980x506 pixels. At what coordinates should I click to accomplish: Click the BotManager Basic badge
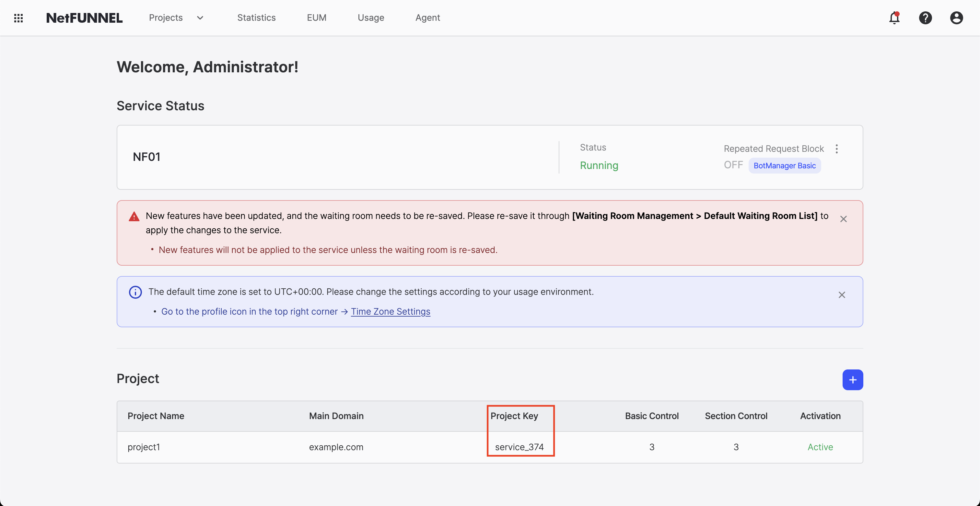click(785, 166)
